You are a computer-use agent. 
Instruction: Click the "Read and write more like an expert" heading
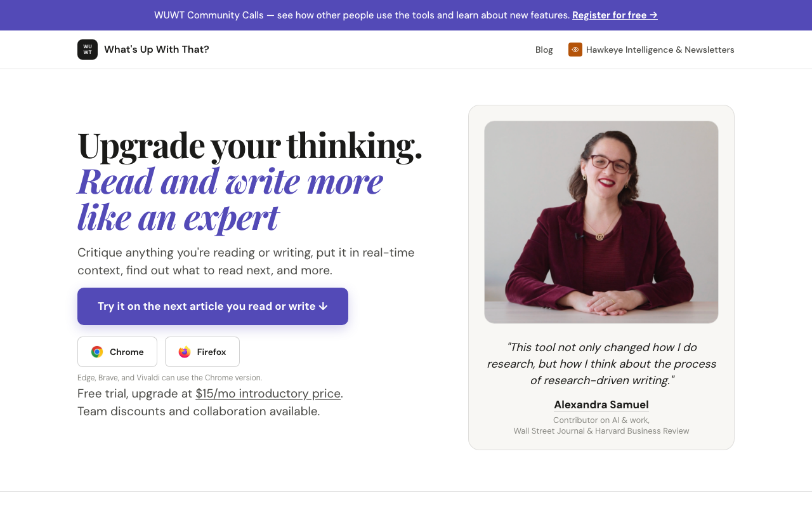(x=230, y=199)
